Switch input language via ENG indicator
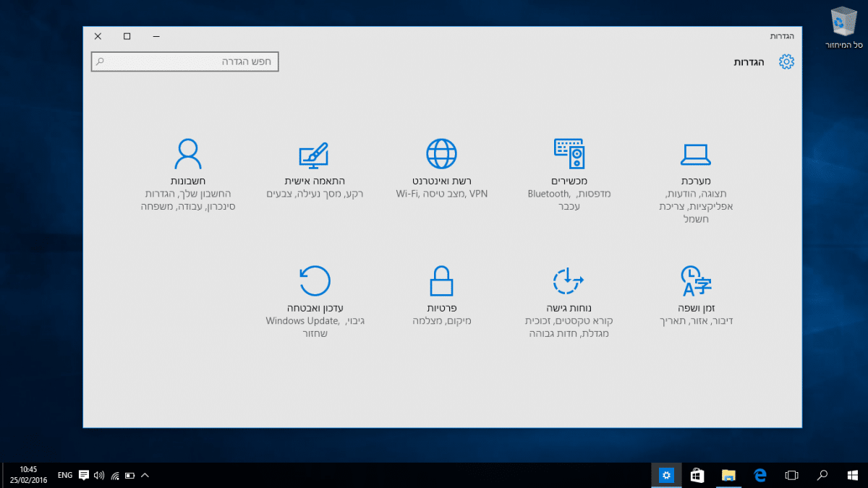The width and height of the screenshot is (868, 488). pyautogui.click(x=65, y=475)
